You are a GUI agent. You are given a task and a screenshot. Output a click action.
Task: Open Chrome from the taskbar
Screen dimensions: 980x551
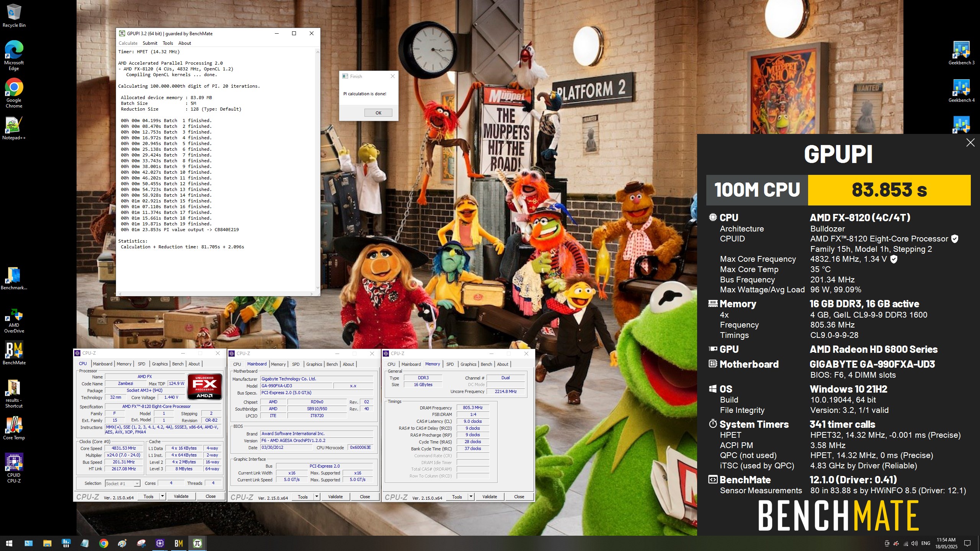coord(103,543)
